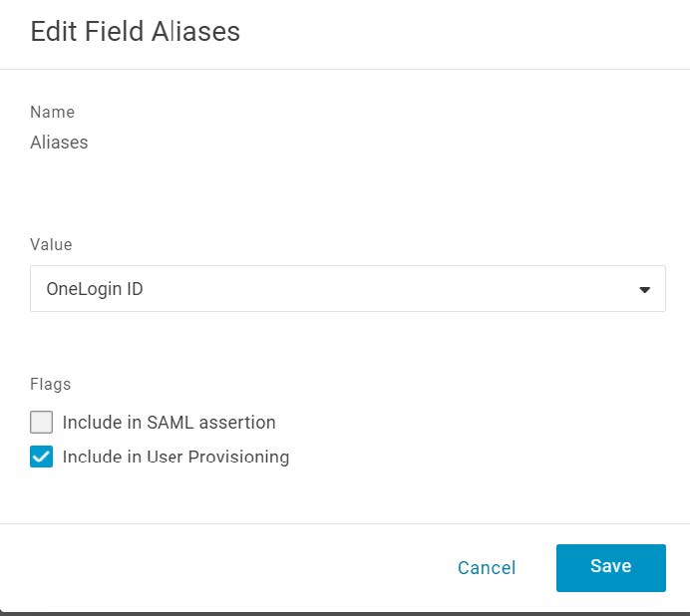Tick the empty SAML assertion box
This screenshot has height=616, width=690.
click(x=41, y=422)
